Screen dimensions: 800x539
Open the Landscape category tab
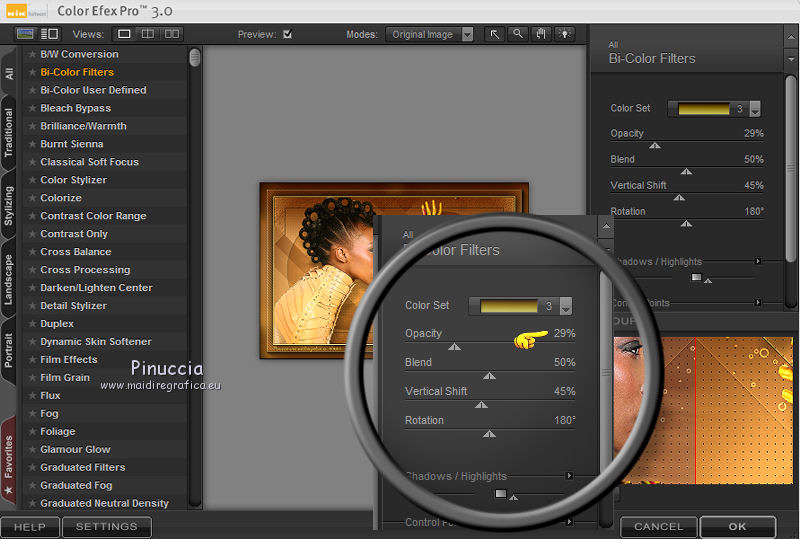[x=9, y=280]
